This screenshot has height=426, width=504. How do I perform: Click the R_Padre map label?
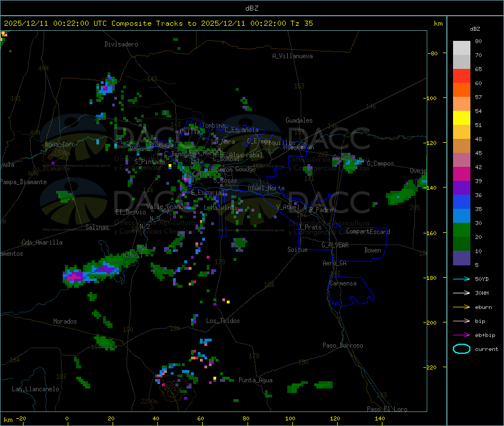click(321, 210)
